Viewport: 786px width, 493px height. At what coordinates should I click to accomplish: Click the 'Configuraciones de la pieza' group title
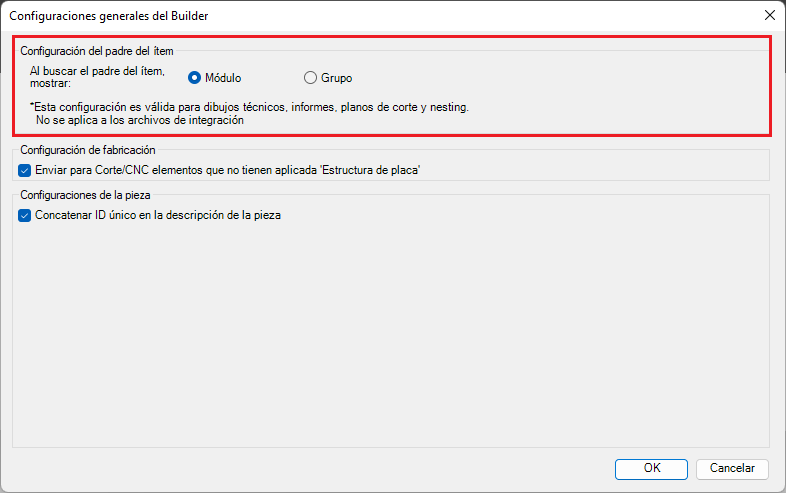pyautogui.click(x=85, y=195)
